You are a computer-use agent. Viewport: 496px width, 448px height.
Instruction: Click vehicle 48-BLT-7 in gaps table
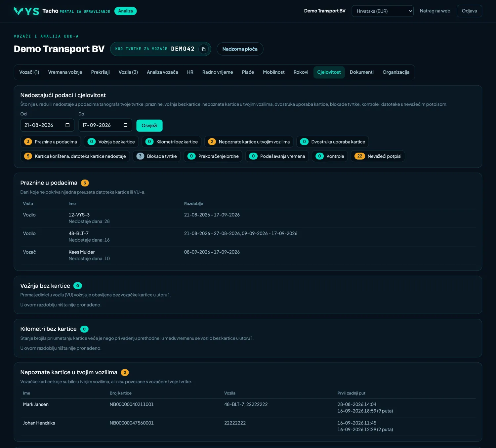[x=79, y=233]
